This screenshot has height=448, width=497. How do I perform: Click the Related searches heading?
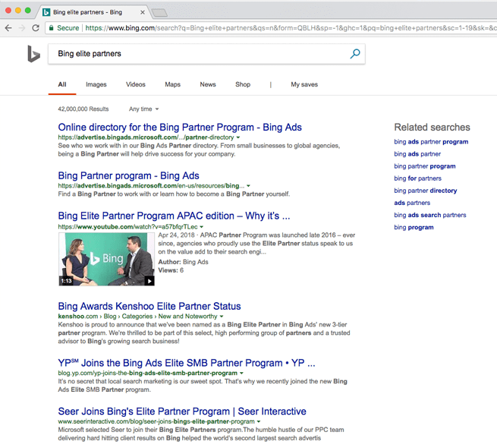click(x=432, y=128)
